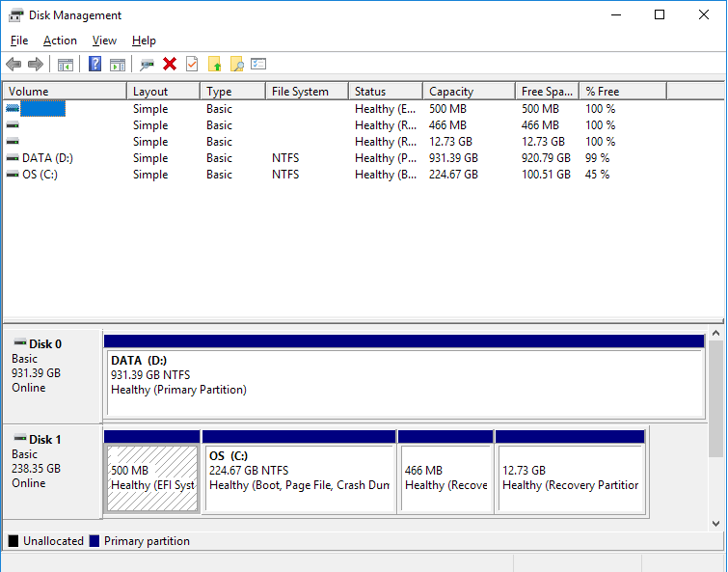Image resolution: width=728 pixels, height=572 pixels.
Task: Click the Back arrow toolbar icon
Action: pyautogui.click(x=13, y=64)
